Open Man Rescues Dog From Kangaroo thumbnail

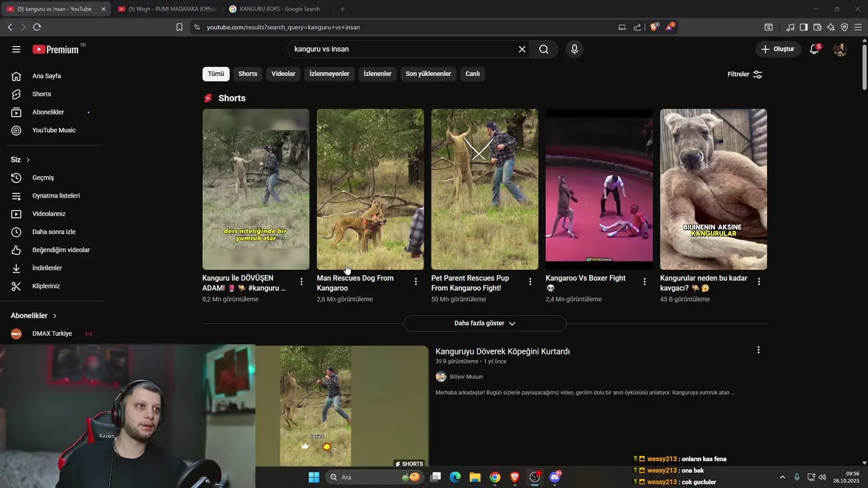370,189
